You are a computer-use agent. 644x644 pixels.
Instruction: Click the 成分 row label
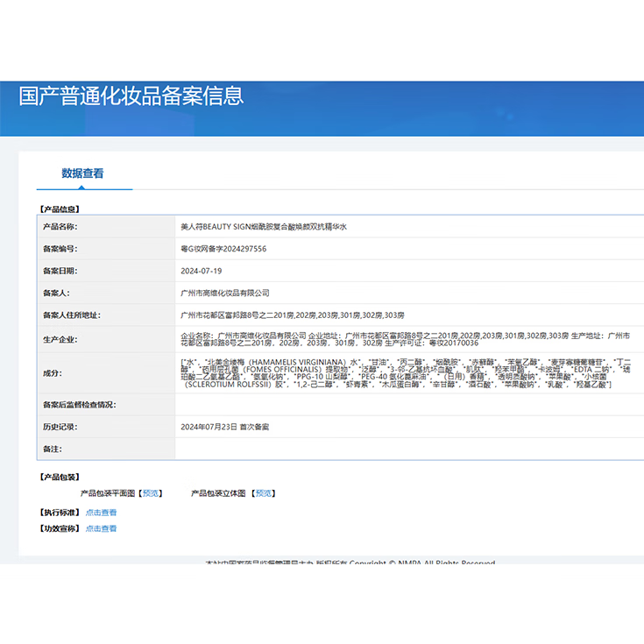(x=53, y=373)
